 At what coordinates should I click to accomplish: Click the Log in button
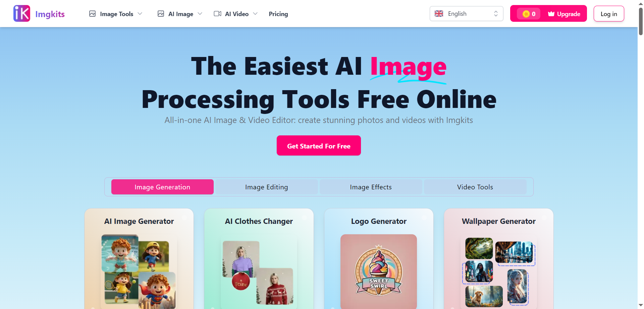[609, 14]
